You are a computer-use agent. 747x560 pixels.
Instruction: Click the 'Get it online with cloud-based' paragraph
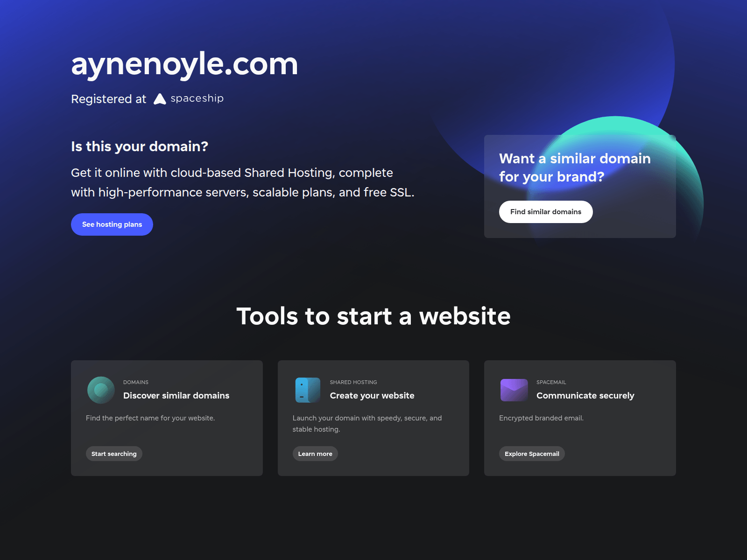pyautogui.click(x=243, y=182)
